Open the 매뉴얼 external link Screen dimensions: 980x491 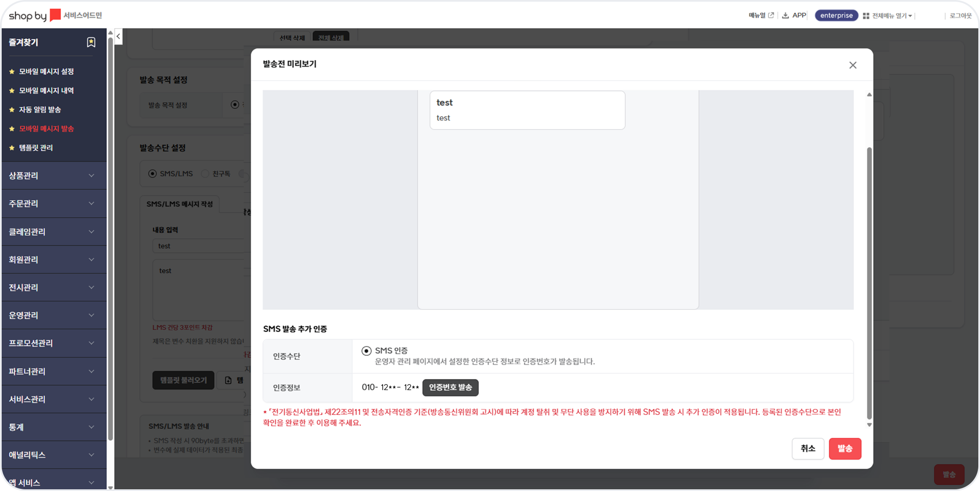[761, 15]
